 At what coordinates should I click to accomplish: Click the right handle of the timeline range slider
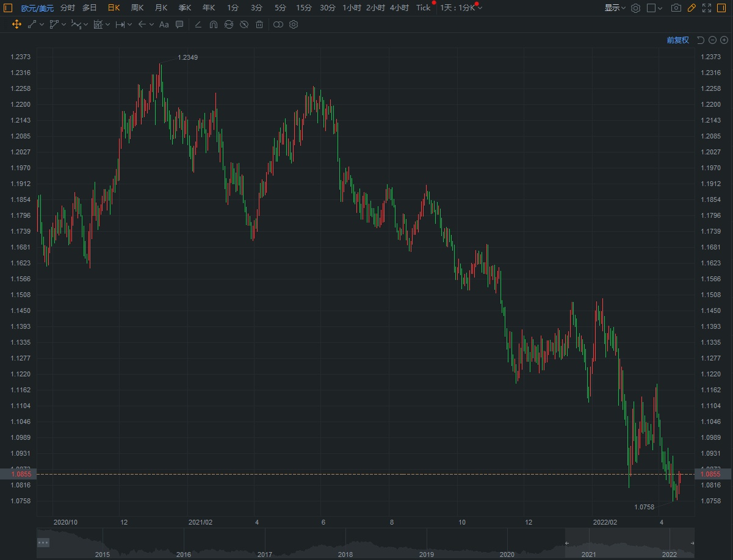tap(692, 543)
